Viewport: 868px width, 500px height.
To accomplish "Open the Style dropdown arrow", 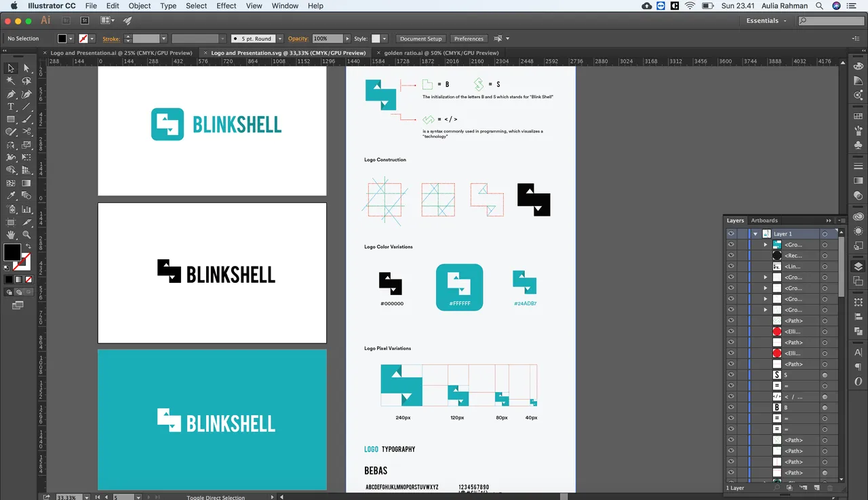I will coord(384,39).
